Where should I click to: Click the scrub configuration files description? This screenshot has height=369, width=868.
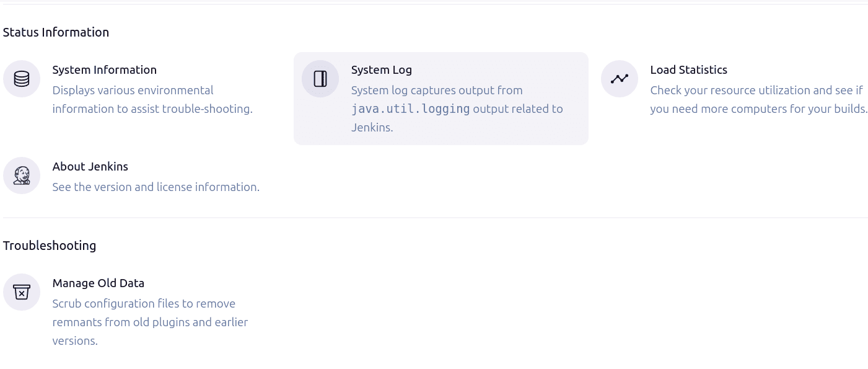(150, 322)
